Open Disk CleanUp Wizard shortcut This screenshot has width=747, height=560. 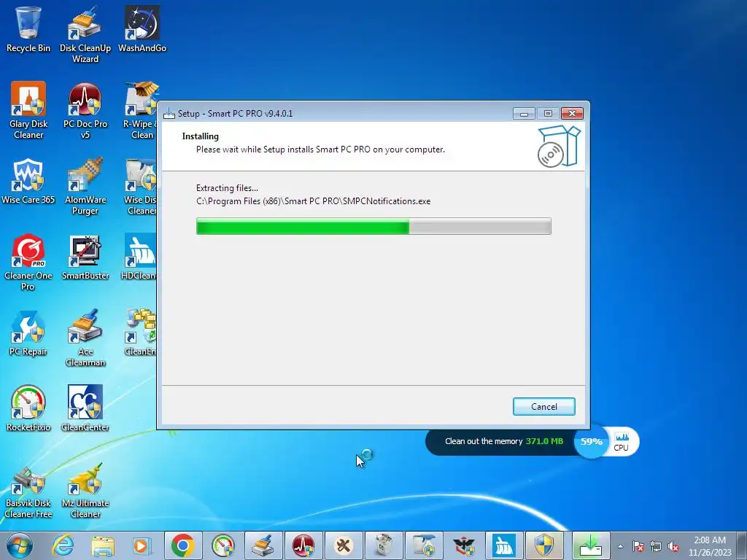point(85,35)
